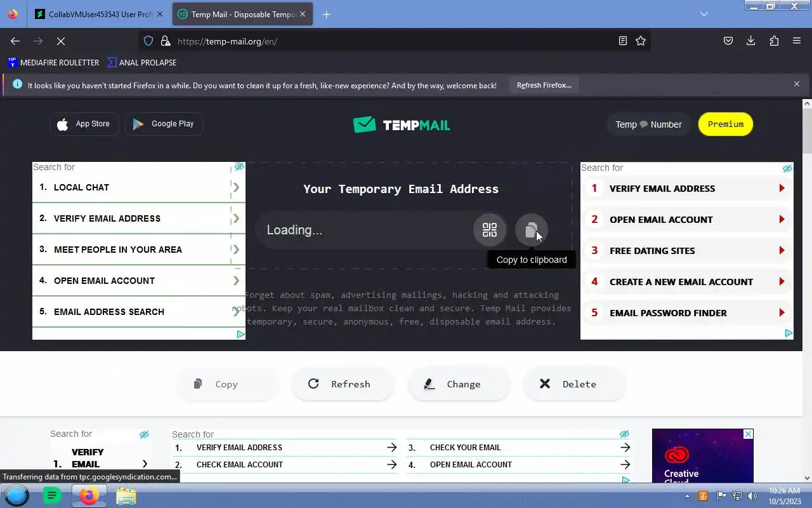Viewport: 812px width, 508px height.
Task: Click AdChoices icon on left ad
Action: [240, 334]
